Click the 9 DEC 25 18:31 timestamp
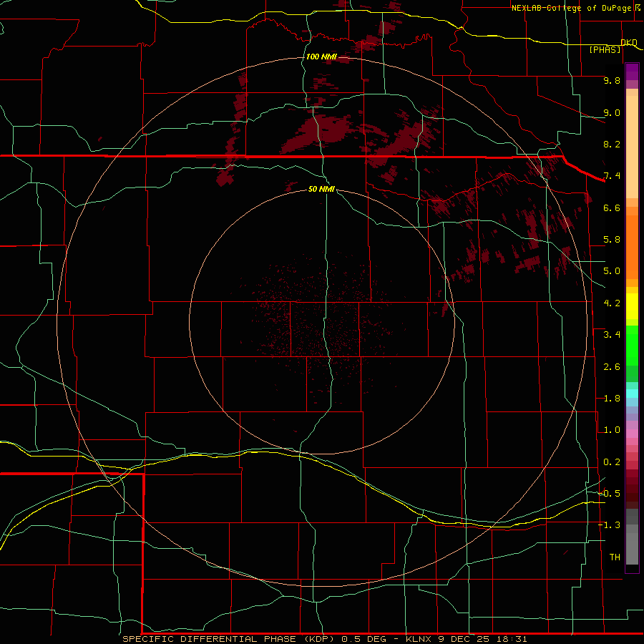The image size is (644, 644). [x=482, y=639]
